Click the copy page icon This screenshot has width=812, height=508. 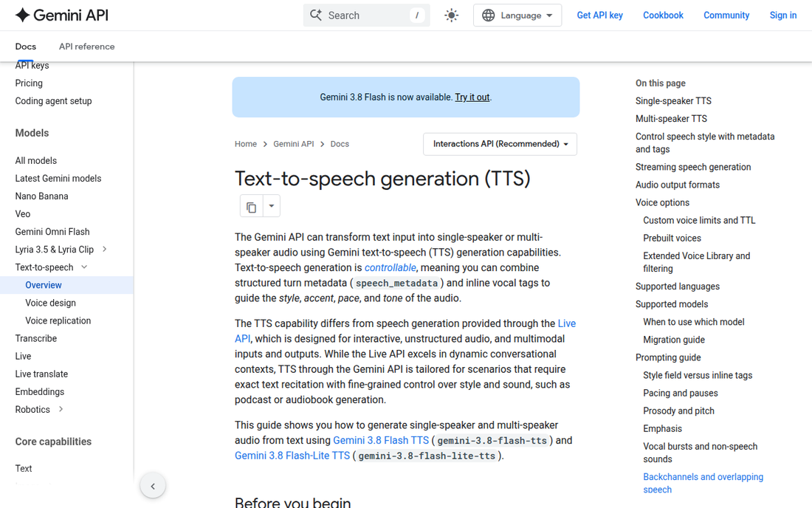(252, 206)
